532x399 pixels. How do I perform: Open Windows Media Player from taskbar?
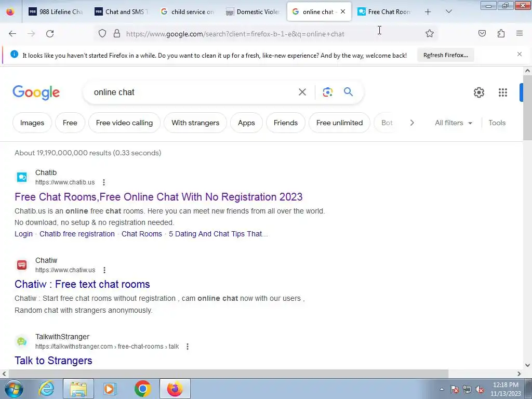pyautogui.click(x=110, y=389)
